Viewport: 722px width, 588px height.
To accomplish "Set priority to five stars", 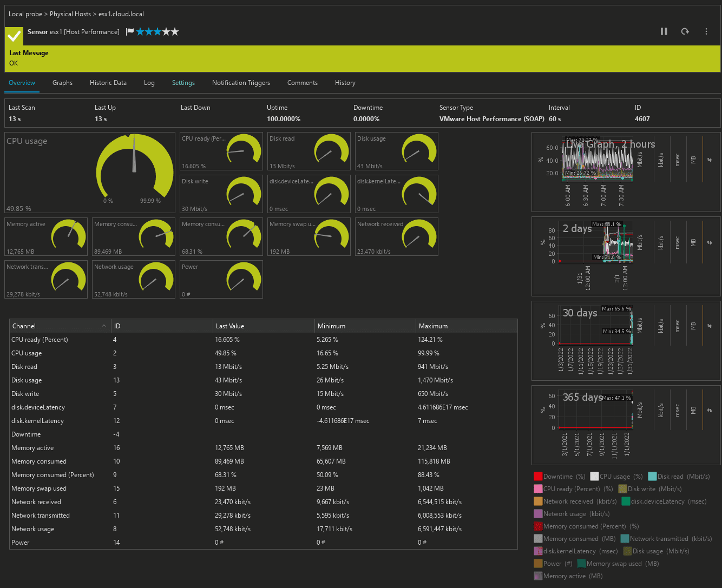I will point(174,32).
